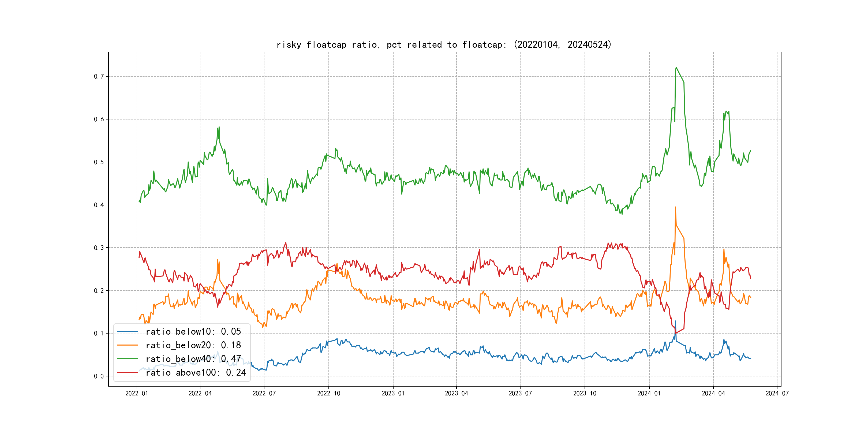Image resolution: width=868 pixels, height=434 pixels.
Task: Click the 0.2 y-axis tick label
Action: (x=99, y=291)
